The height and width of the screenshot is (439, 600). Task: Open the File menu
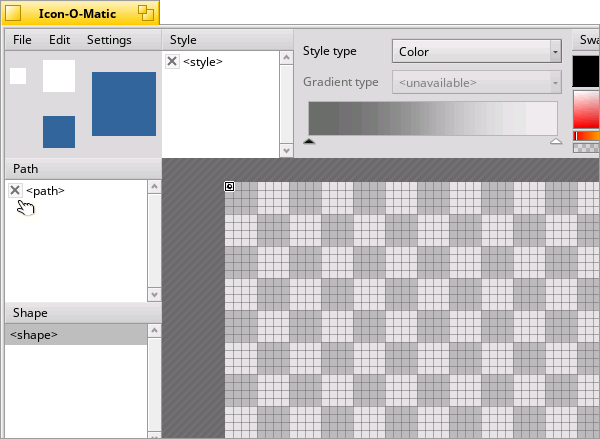coord(23,40)
